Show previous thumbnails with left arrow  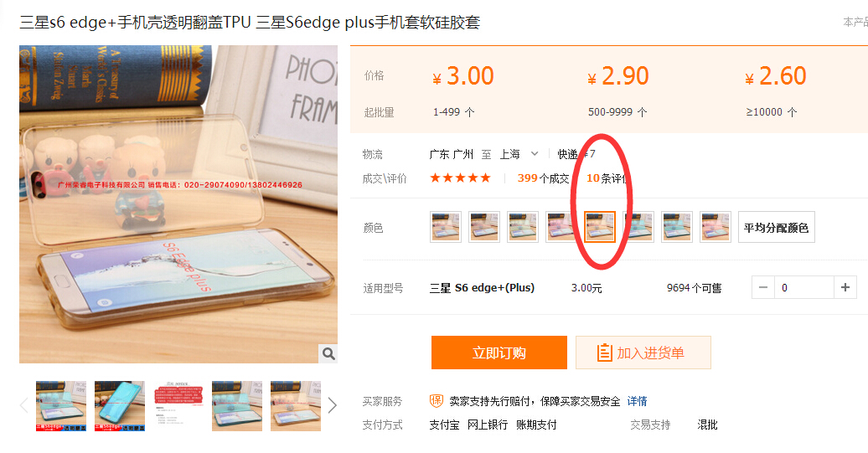click(x=23, y=405)
